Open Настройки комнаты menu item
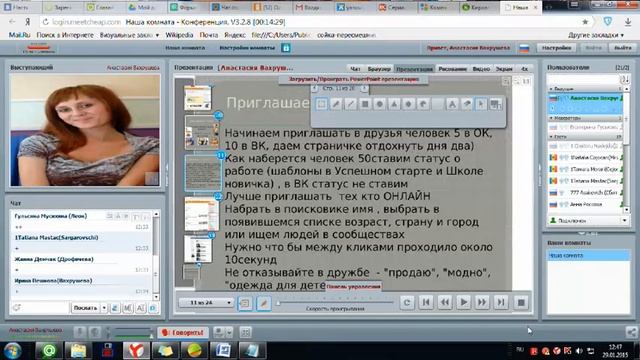The image size is (640, 360). [x=247, y=48]
